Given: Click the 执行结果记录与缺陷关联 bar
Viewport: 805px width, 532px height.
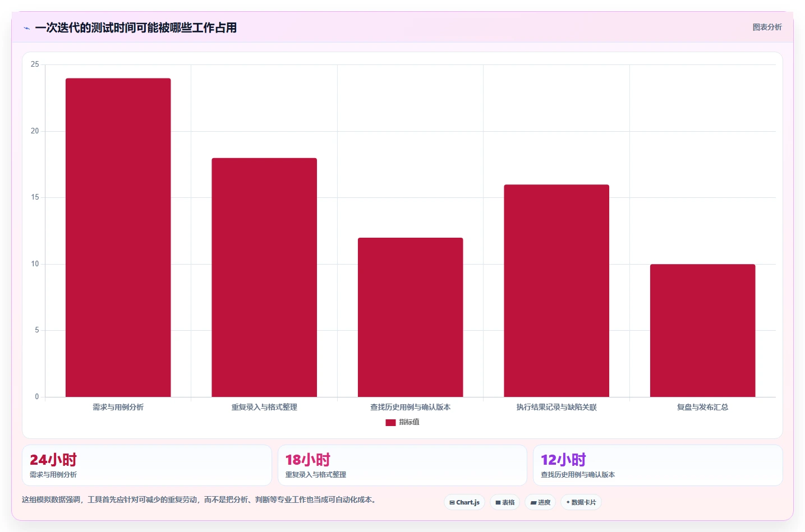Looking at the screenshot, I should tap(556, 291).
